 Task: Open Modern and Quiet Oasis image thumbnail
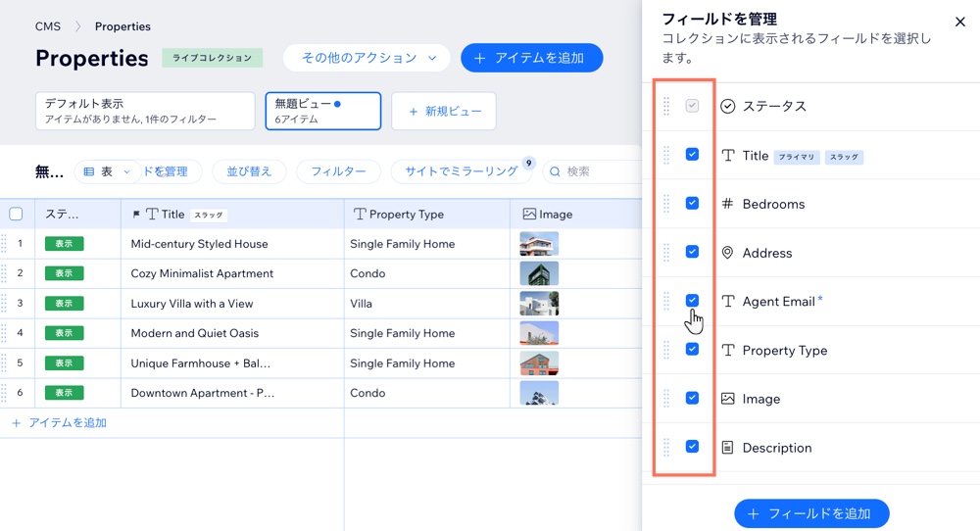click(x=539, y=334)
